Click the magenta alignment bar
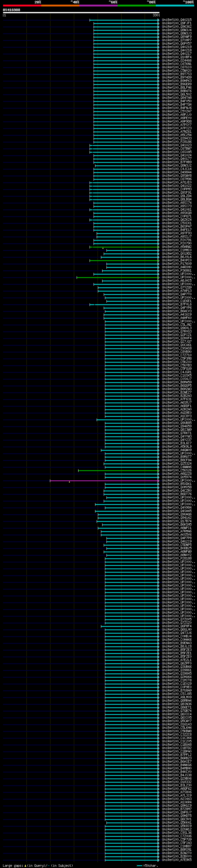Image resolution: width=197 pixels, height=868 pixels. coord(104,481)
